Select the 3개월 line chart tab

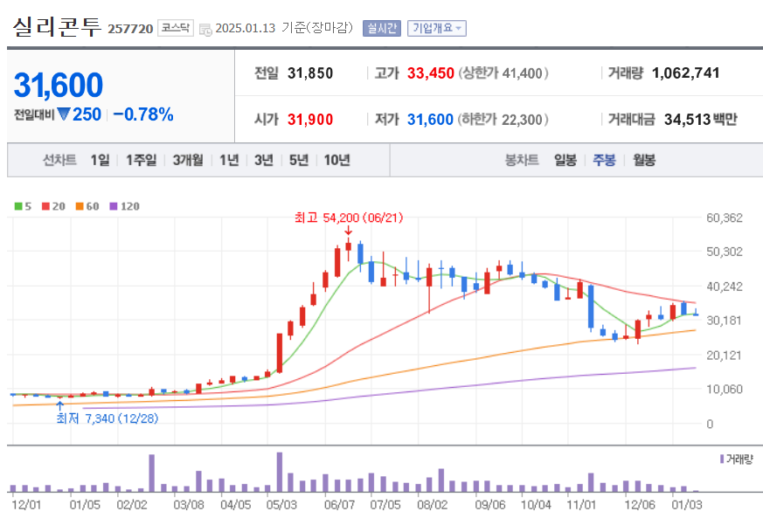click(x=188, y=160)
